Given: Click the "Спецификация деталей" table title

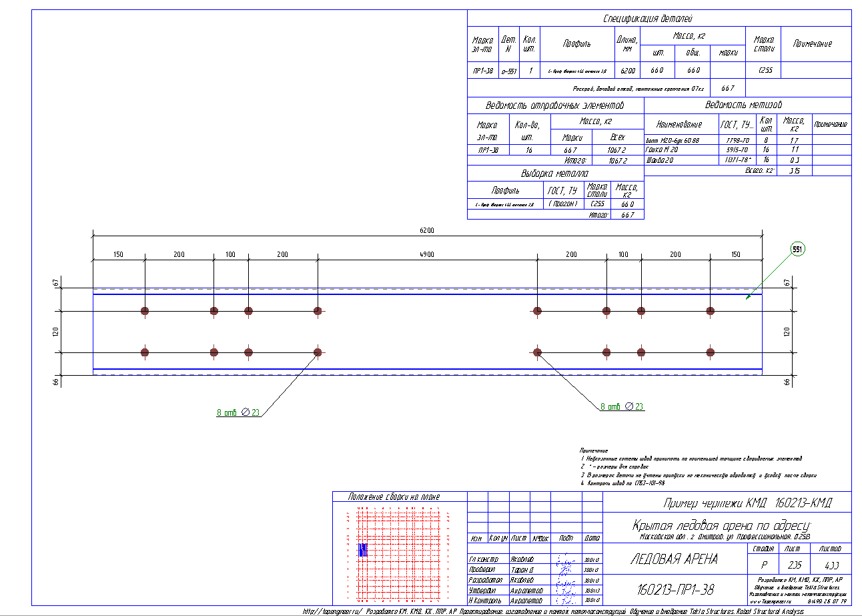Looking at the screenshot, I should pos(659,19).
